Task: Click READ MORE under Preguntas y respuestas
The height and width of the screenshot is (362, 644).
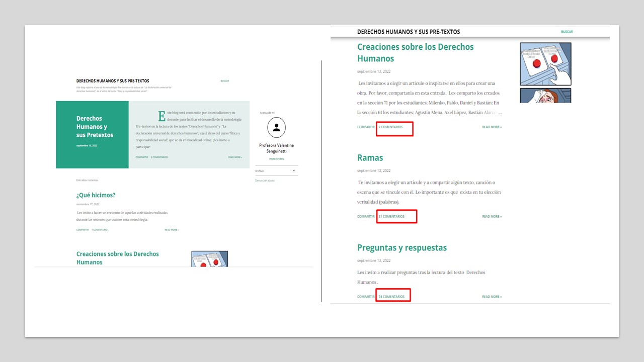Action: [492, 297]
